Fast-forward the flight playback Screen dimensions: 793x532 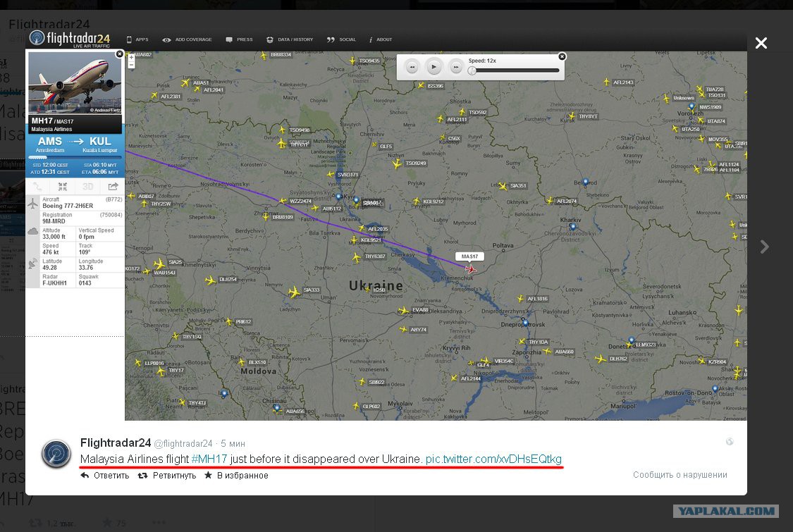tap(455, 67)
